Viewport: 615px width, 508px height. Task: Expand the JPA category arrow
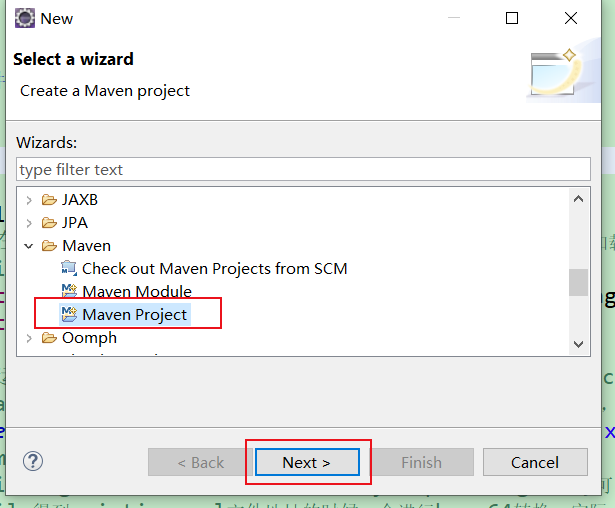(29, 223)
